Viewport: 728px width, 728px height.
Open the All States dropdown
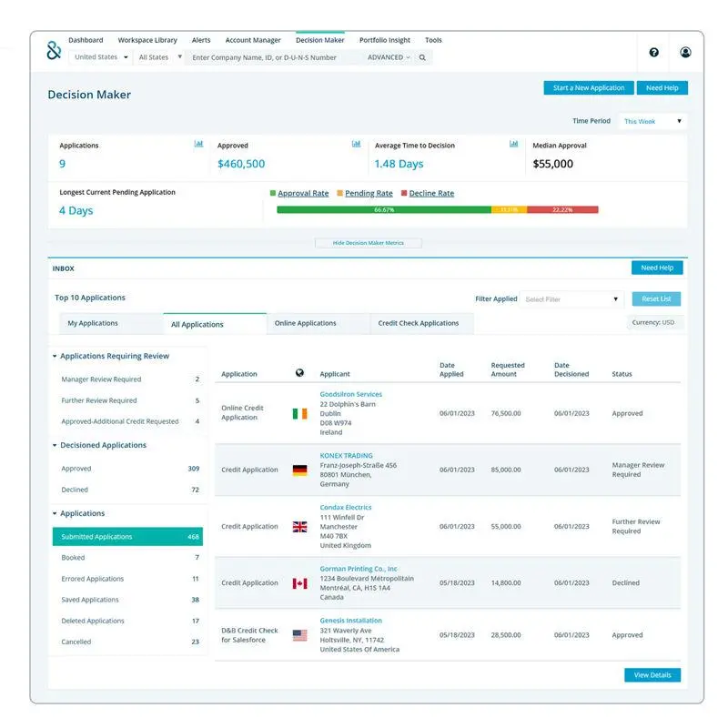pos(158,57)
